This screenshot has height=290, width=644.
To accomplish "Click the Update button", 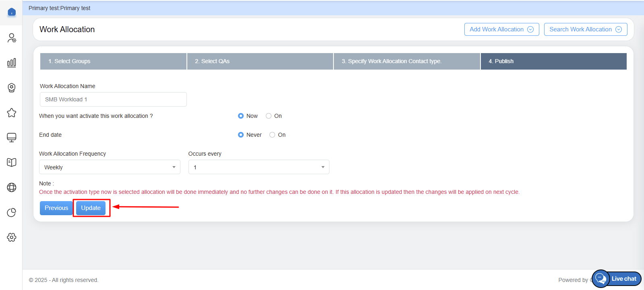I will point(91,208).
